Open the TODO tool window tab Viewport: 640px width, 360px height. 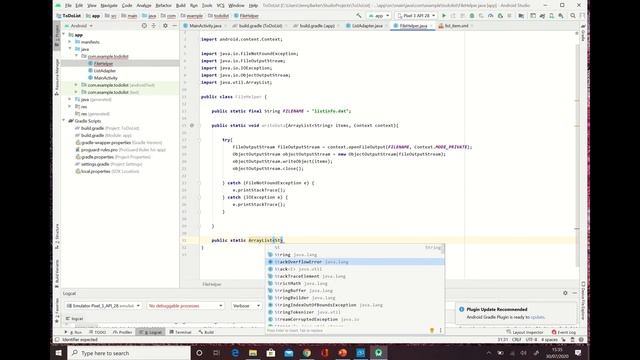point(97,332)
